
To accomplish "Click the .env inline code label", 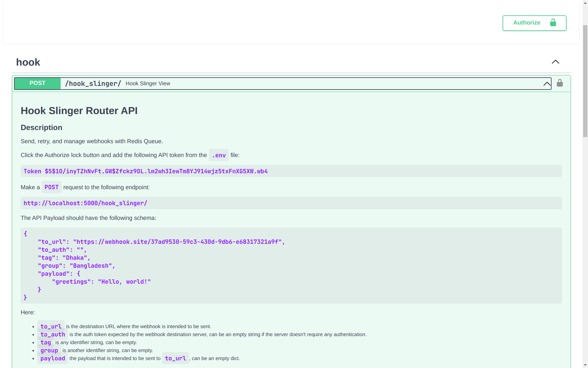I will point(219,155).
